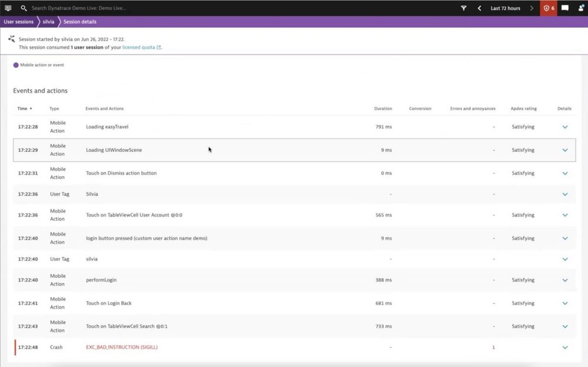
Task: Select Touch on Login Back text
Action: click(x=108, y=303)
